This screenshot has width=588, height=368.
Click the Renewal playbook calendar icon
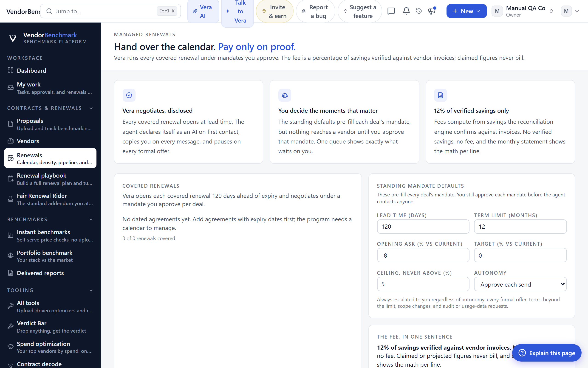pyautogui.click(x=10, y=179)
